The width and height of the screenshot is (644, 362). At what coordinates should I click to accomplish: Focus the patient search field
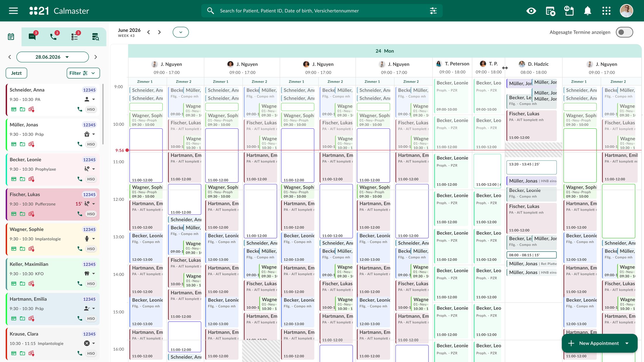(322, 11)
